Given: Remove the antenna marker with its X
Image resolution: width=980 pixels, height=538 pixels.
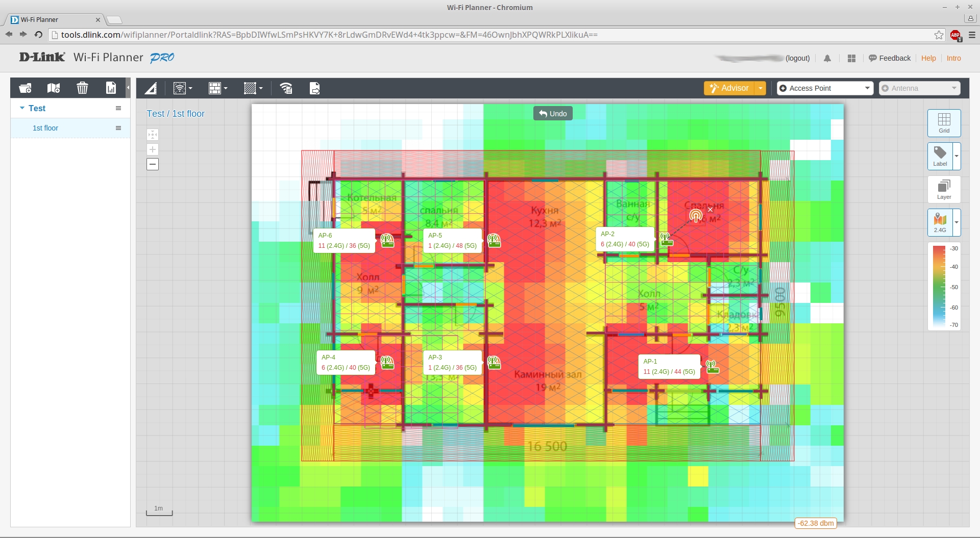Looking at the screenshot, I should [x=710, y=210].
